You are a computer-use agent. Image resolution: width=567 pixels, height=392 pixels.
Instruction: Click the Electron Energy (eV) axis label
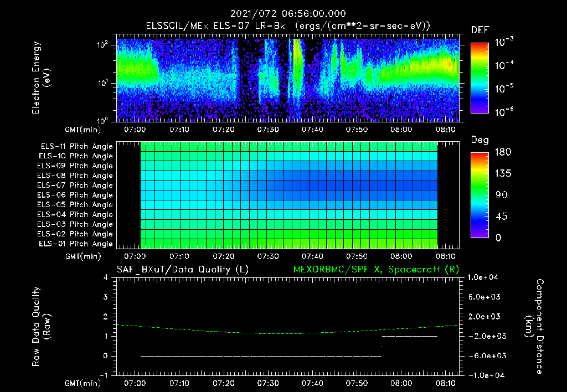coord(41,78)
